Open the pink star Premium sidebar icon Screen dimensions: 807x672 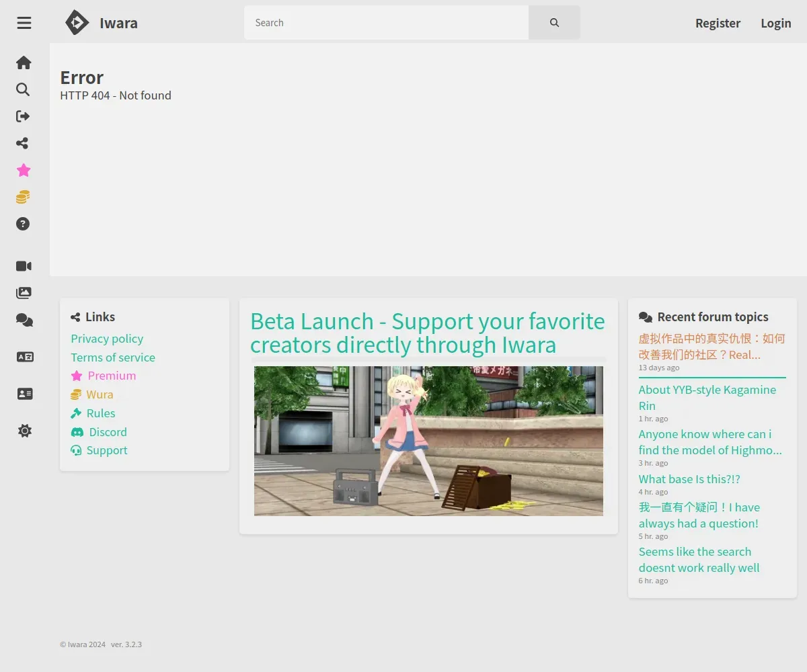[x=24, y=170]
